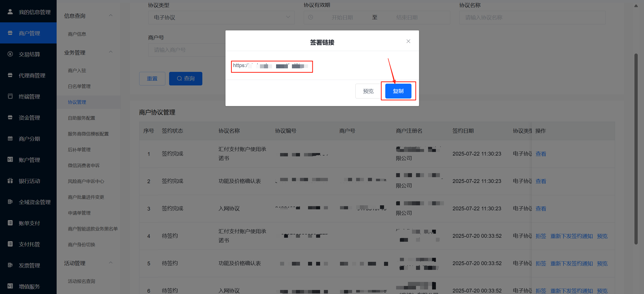644x294 pixels.
Task: Click the 签约日期 column header
Action: point(463,131)
